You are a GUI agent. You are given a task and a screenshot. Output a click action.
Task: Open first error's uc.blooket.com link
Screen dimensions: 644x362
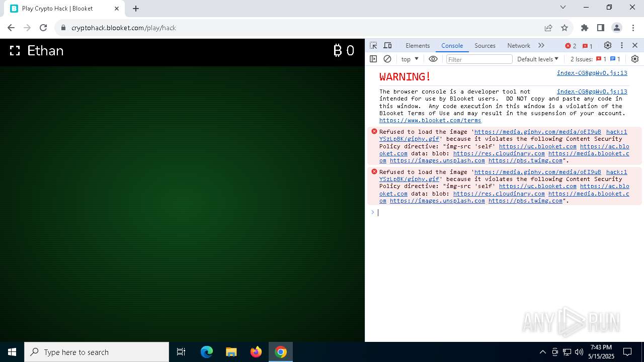[x=538, y=146]
